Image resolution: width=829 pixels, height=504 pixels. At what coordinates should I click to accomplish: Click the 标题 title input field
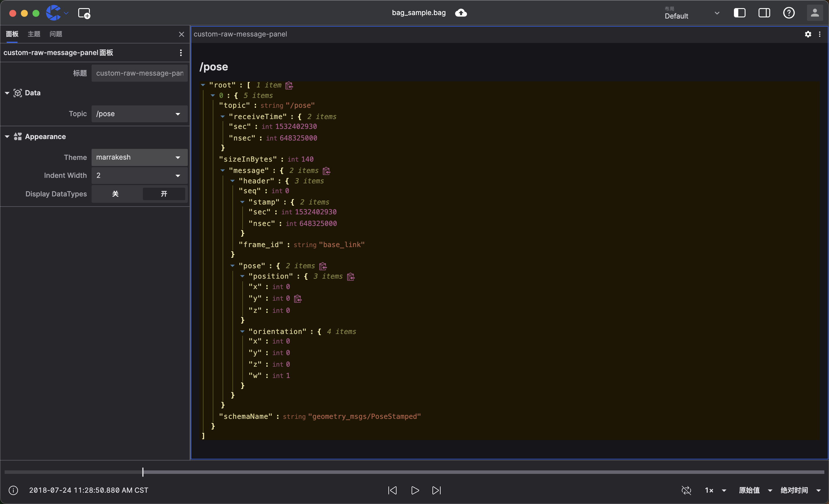click(139, 73)
